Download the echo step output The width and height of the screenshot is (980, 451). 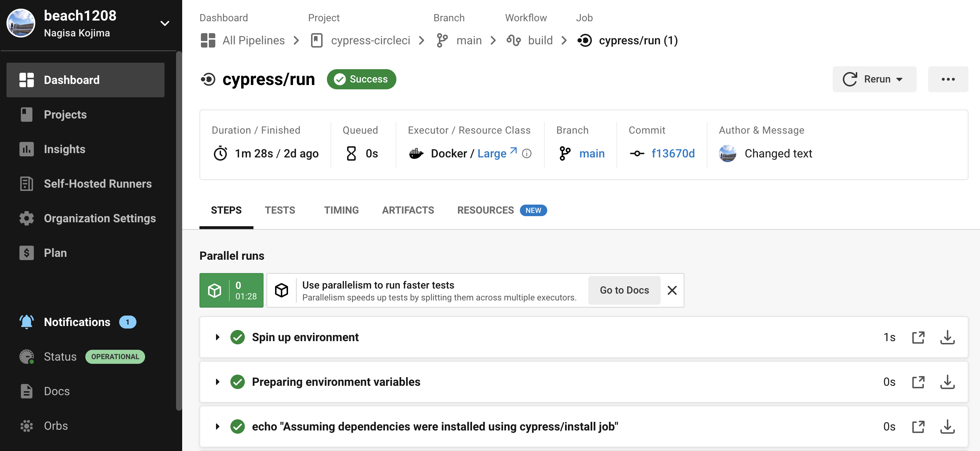tap(947, 426)
